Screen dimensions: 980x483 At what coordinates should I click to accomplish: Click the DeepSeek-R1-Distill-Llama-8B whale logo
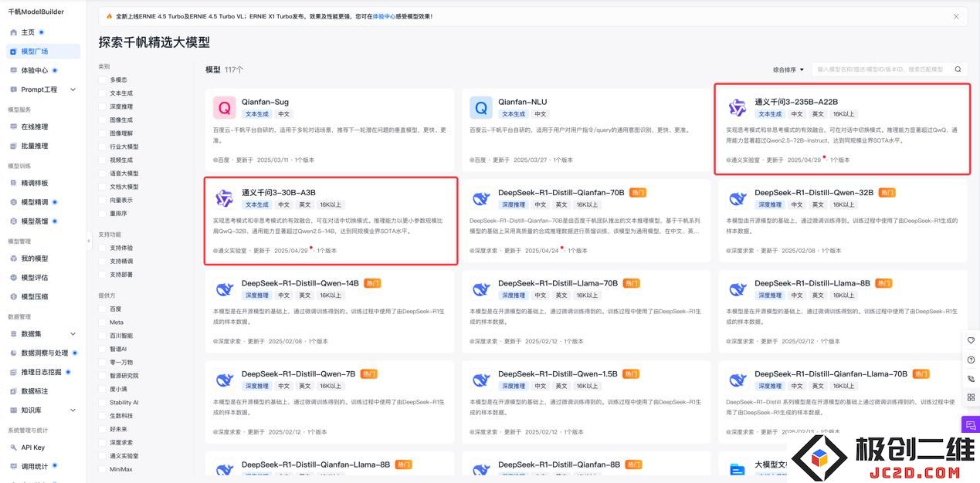pos(738,289)
